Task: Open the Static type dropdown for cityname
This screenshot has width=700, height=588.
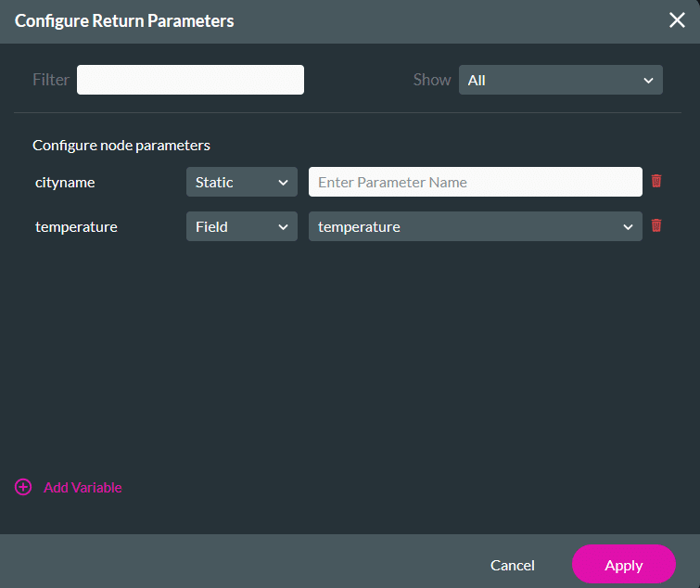Action: point(242,182)
